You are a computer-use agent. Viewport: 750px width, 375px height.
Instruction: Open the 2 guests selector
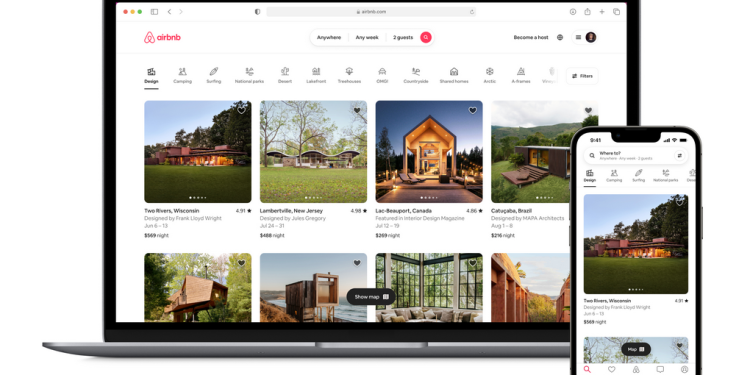click(x=403, y=37)
